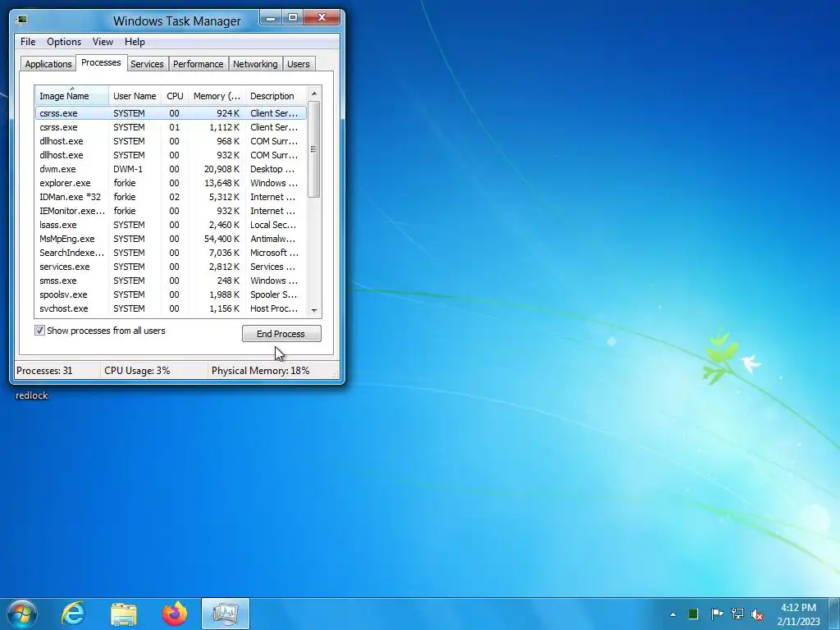The height and width of the screenshot is (630, 840).
Task: Toggle Show processes from all users
Action: coord(39,331)
